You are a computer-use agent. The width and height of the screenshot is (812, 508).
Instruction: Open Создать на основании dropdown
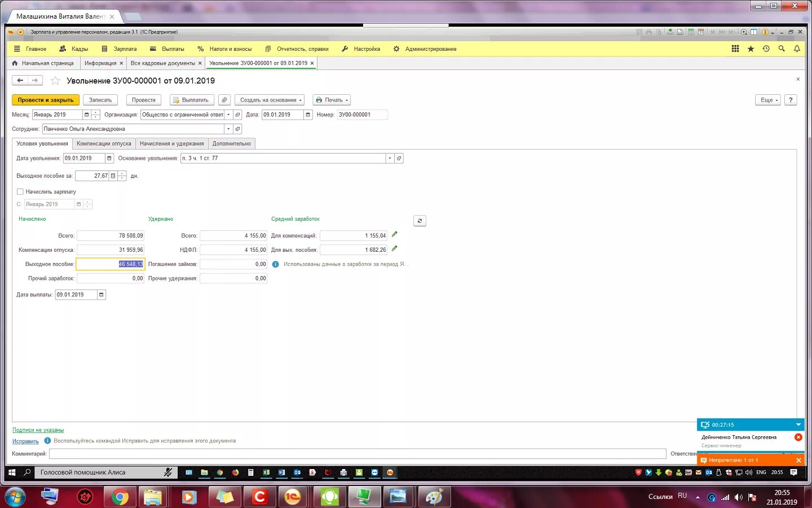coord(270,100)
